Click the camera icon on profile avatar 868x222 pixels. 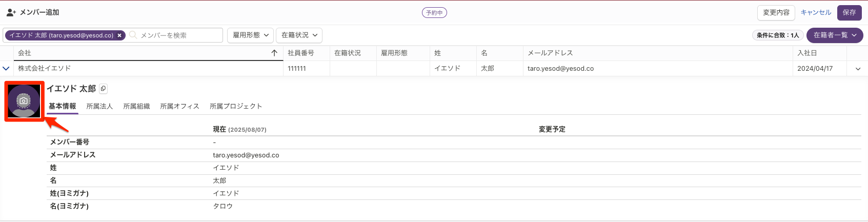(24, 101)
